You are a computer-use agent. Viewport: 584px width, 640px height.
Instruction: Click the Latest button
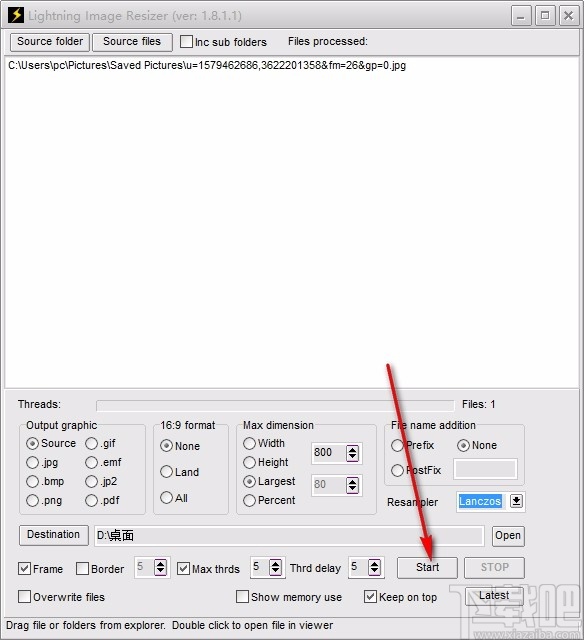(x=494, y=596)
